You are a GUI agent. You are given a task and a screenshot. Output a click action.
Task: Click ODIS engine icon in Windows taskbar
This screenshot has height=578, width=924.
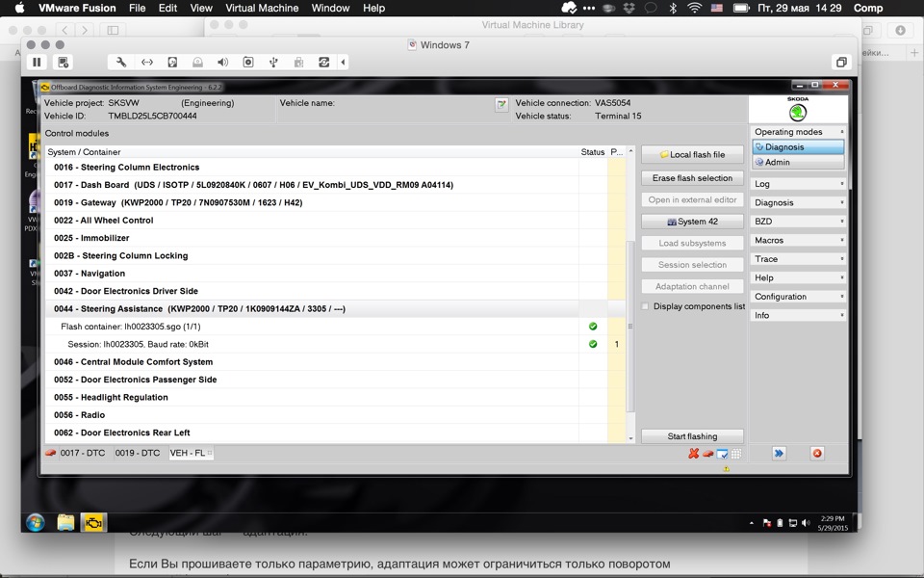(x=93, y=522)
